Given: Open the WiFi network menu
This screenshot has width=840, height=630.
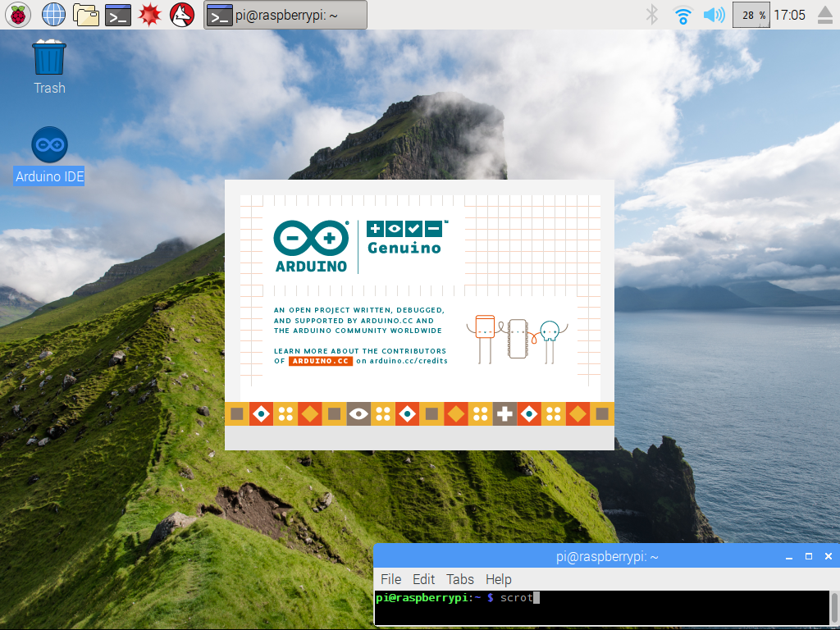Looking at the screenshot, I should [682, 14].
